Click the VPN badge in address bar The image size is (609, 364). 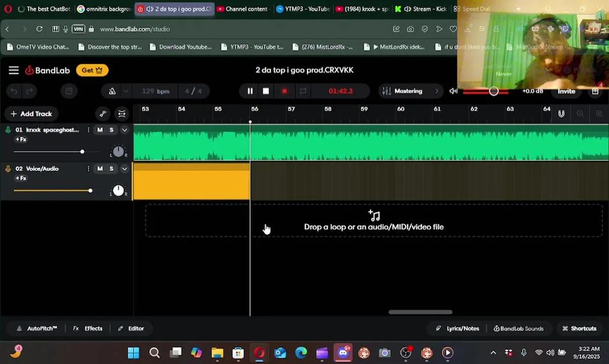(78, 29)
